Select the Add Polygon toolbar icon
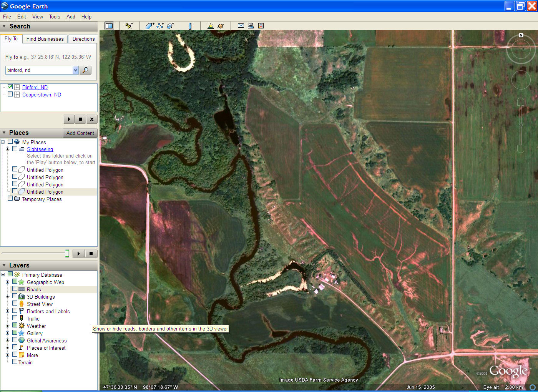Screen dimensions: 538x392 click(149, 26)
